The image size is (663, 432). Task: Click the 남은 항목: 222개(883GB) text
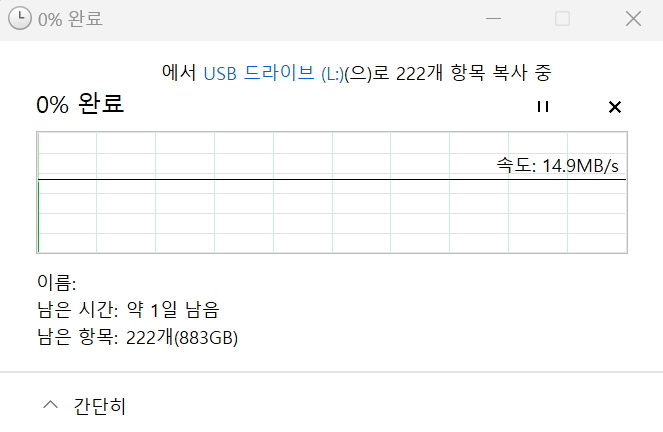tap(137, 337)
